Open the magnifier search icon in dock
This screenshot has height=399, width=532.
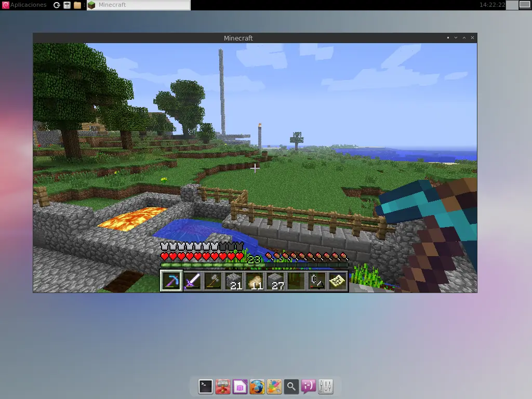291,387
